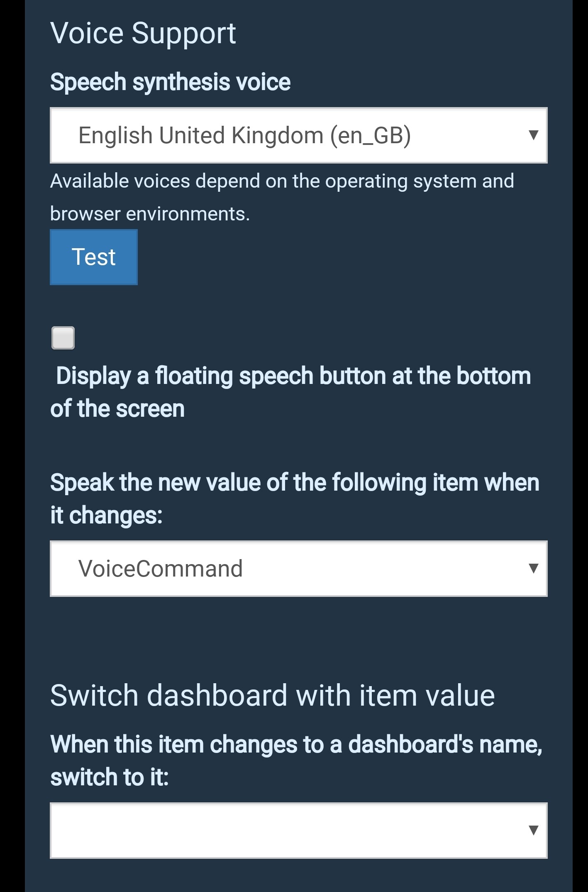Click the "VoiceCommand" selected value text
The height and width of the screenshot is (892, 588).
coord(161,569)
